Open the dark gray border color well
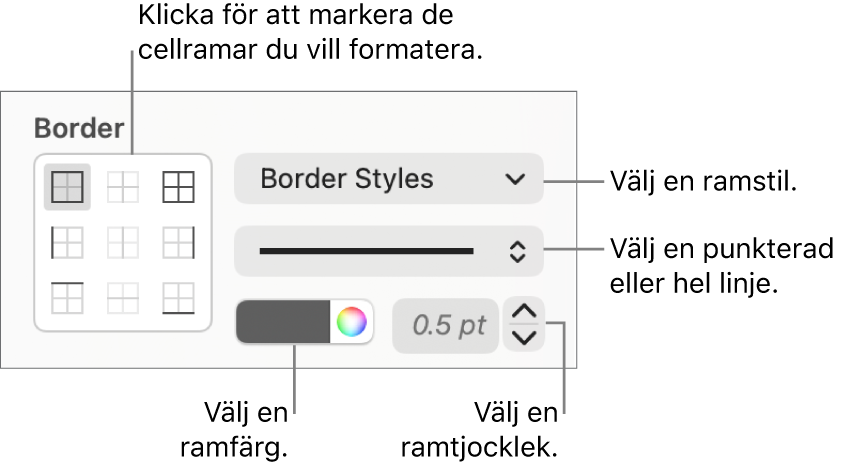 283,322
